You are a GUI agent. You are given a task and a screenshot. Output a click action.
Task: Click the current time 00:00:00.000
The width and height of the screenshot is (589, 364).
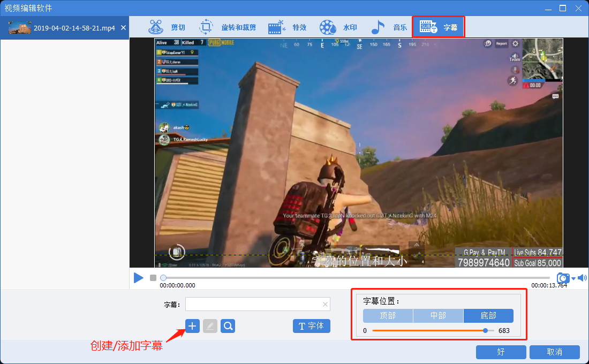pyautogui.click(x=177, y=285)
